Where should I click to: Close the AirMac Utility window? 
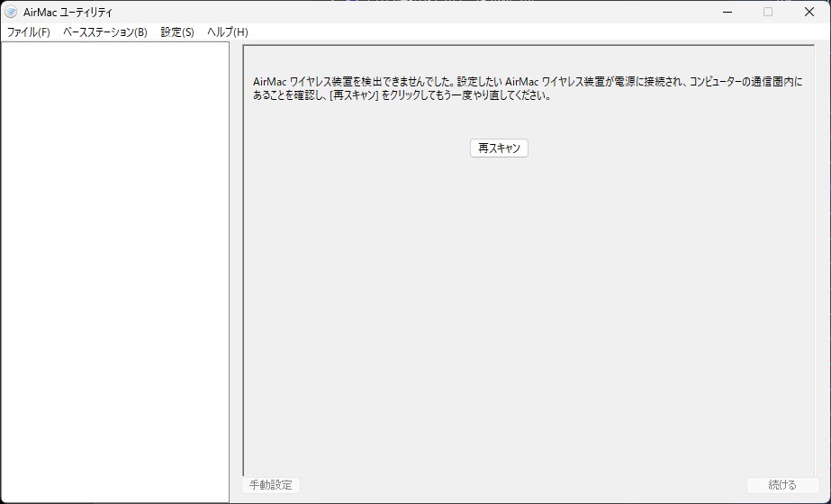[808, 12]
